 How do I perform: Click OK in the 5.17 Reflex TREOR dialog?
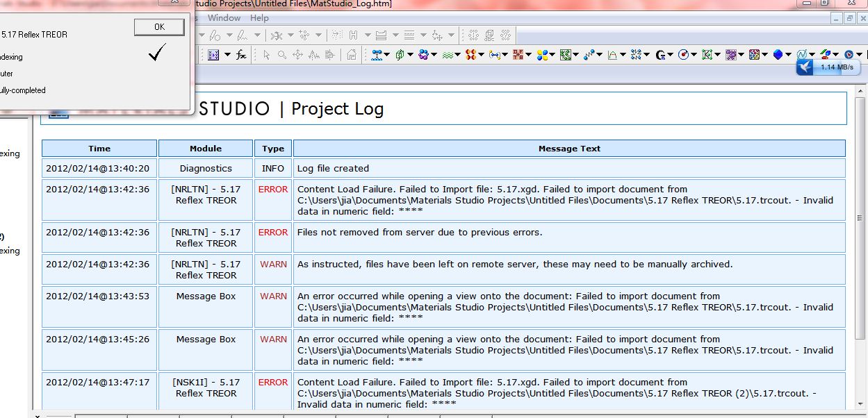(x=159, y=27)
